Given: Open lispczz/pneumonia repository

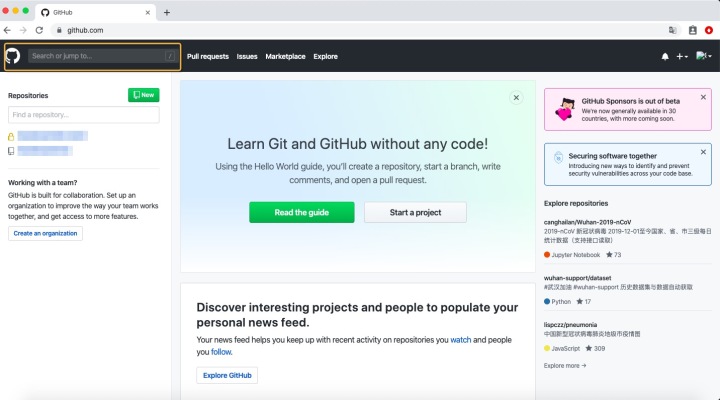Looking at the screenshot, I should [x=570, y=325].
